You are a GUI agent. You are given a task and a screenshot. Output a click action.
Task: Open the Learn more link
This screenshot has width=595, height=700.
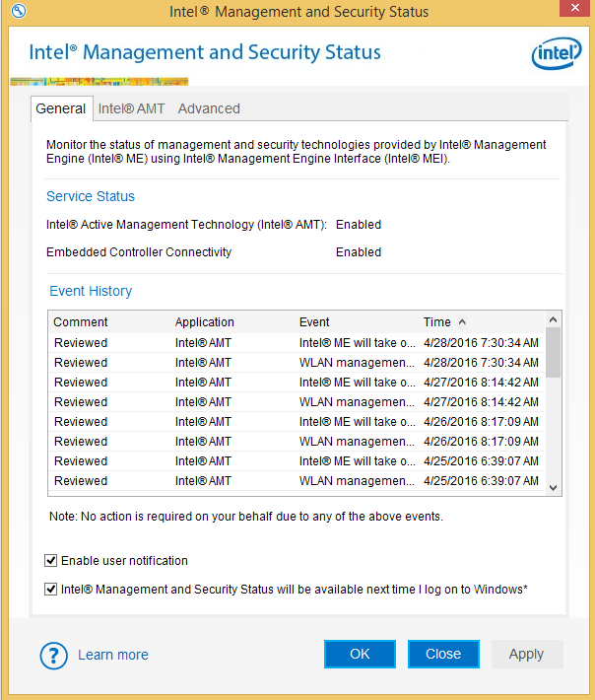113,655
